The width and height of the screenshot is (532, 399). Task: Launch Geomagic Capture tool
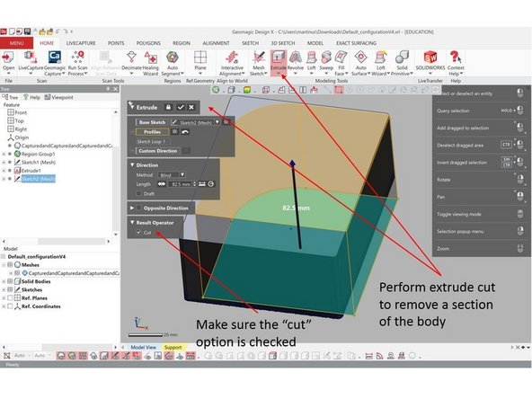tap(55, 57)
